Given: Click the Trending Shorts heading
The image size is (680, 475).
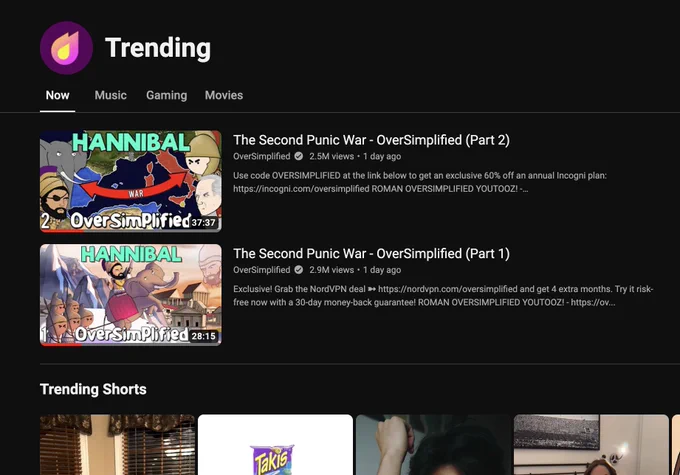Looking at the screenshot, I should pyautogui.click(x=93, y=389).
